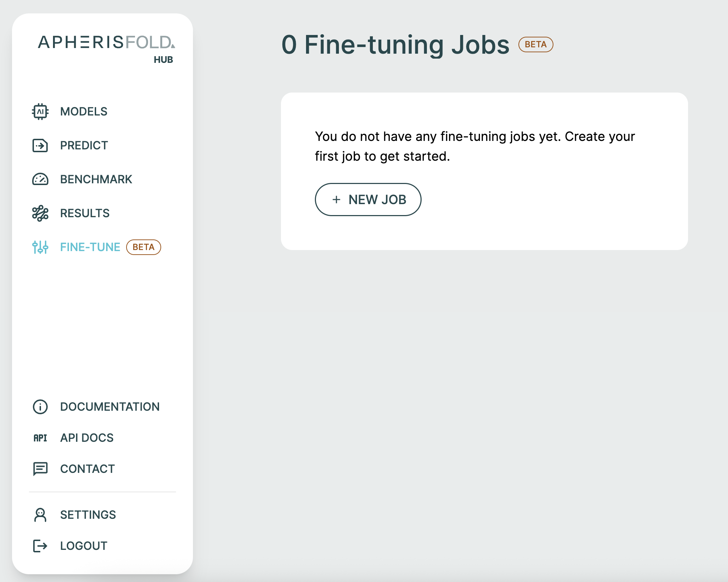Create a job with New Job button
Image resolution: width=728 pixels, height=582 pixels.
click(368, 200)
